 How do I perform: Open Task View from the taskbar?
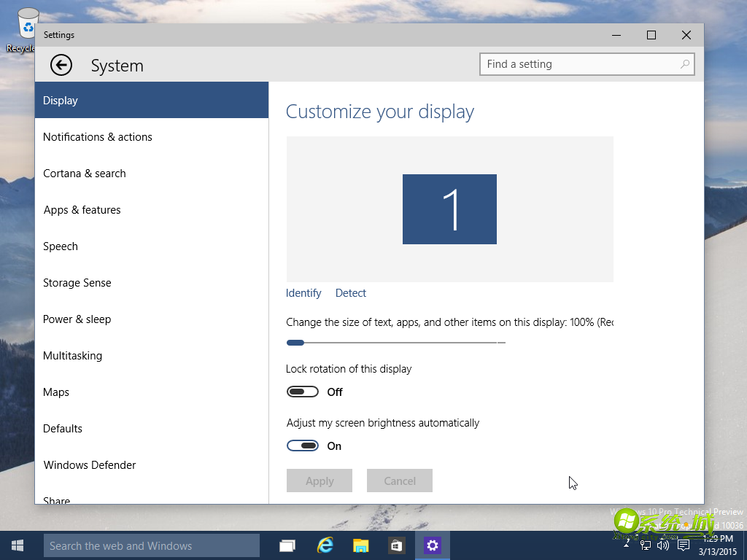pos(287,545)
